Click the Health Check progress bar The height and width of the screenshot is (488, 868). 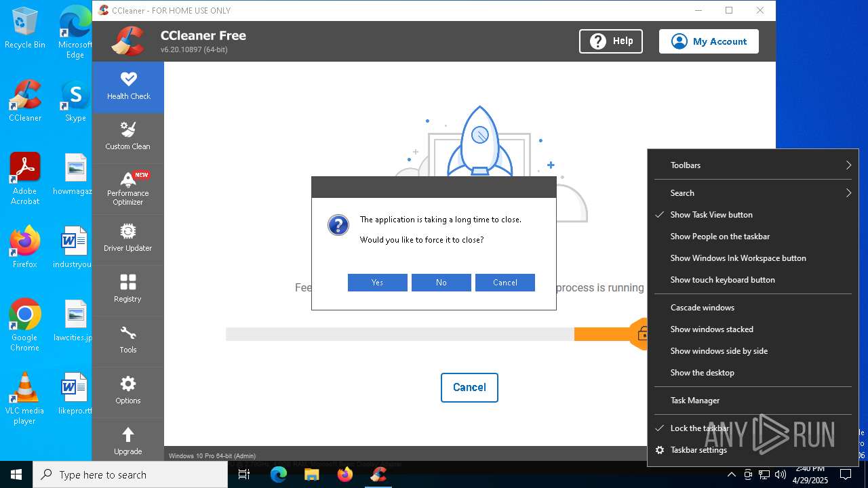point(436,334)
